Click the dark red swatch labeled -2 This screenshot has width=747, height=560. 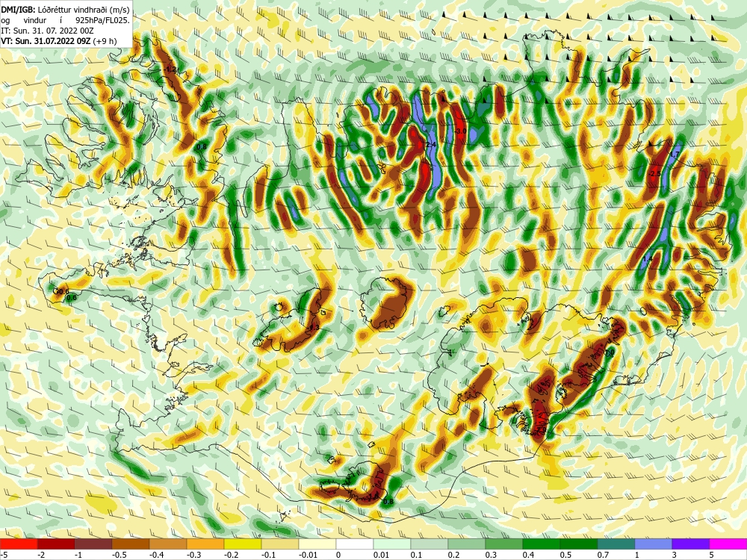tap(56, 544)
